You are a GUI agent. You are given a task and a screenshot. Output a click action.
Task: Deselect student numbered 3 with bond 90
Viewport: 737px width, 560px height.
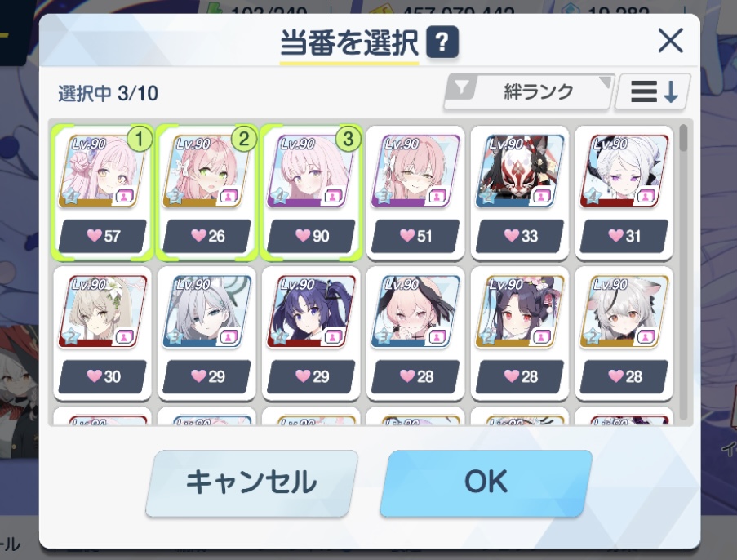point(311,193)
